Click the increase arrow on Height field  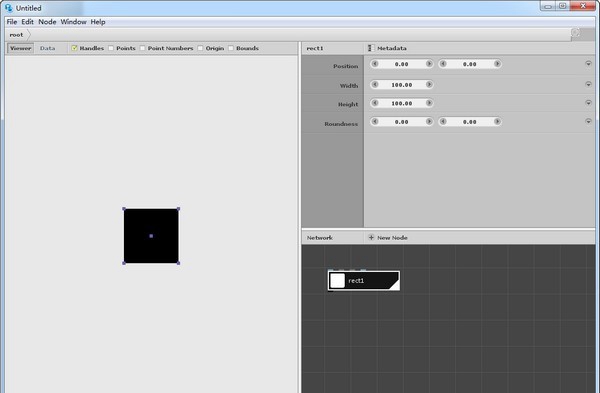[x=429, y=103]
